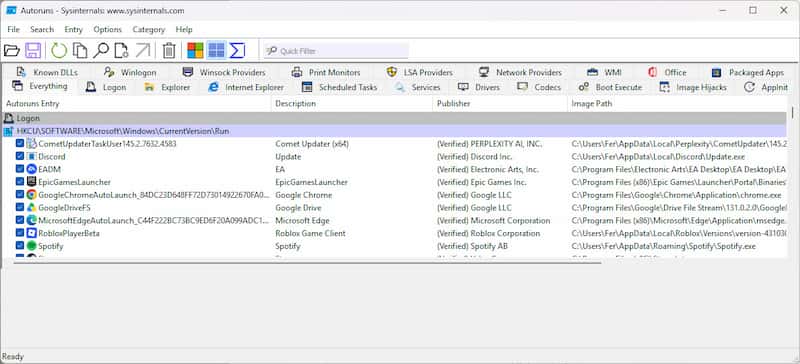
Task: Switch to the Scheduled Tasks tab
Action: 339,87
